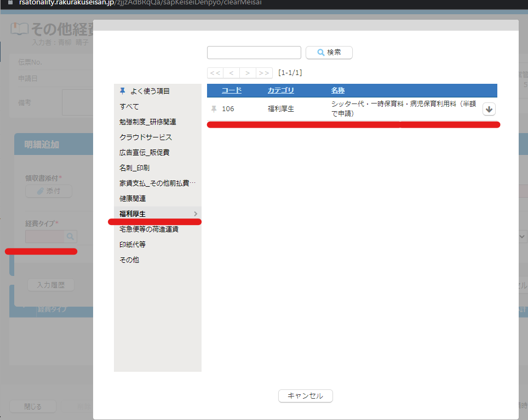Click the down-arrow select icon for row 106
This screenshot has height=420, width=528.
(489, 110)
